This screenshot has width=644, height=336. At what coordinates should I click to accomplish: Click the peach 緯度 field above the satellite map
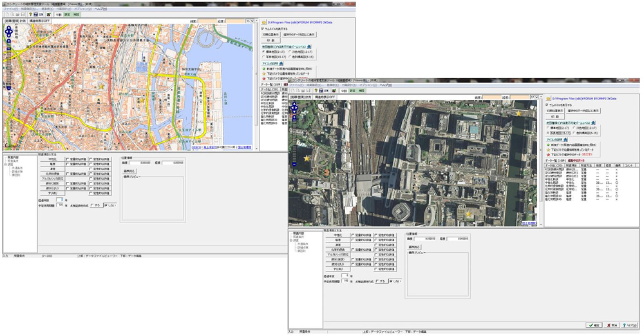click(491, 97)
